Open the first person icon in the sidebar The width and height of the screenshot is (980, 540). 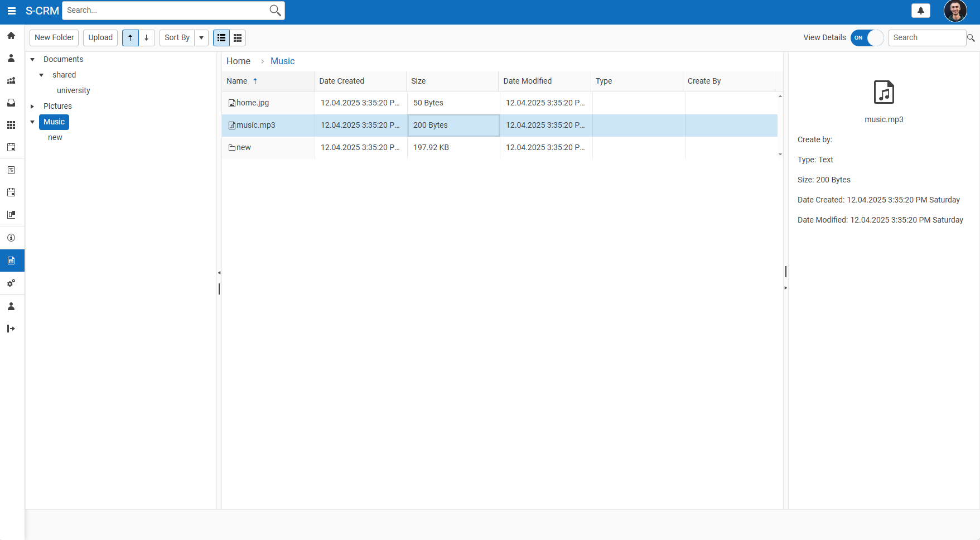11,58
